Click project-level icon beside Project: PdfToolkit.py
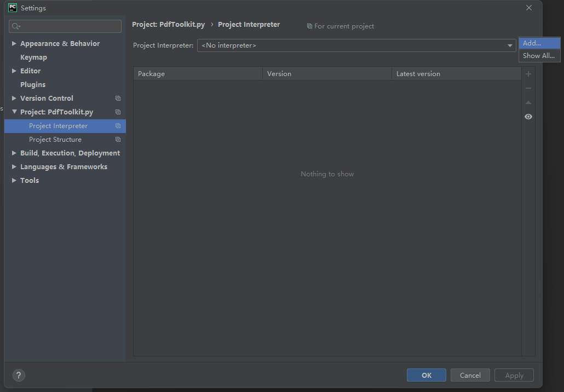This screenshot has width=564, height=392. 118,112
